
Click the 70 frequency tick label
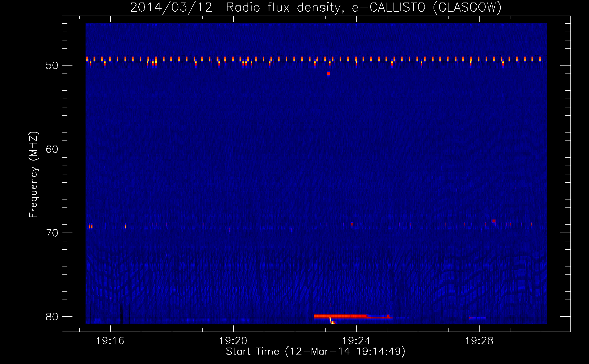tap(52, 233)
